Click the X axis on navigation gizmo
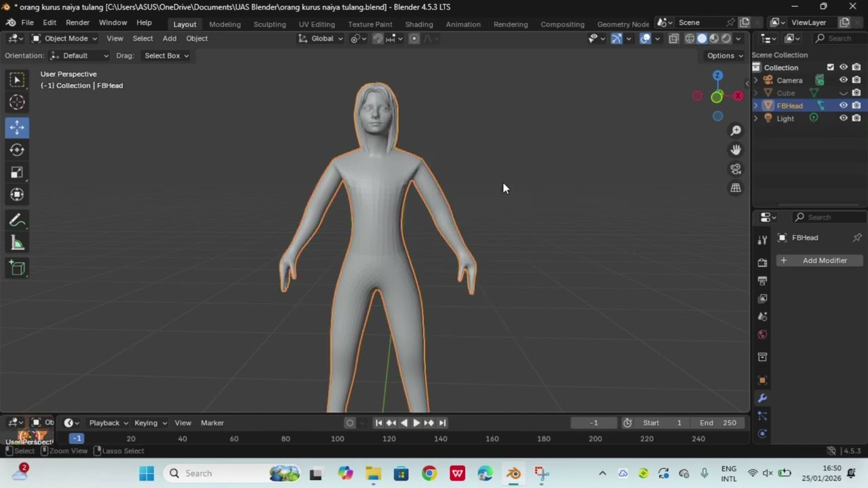 pos(738,96)
